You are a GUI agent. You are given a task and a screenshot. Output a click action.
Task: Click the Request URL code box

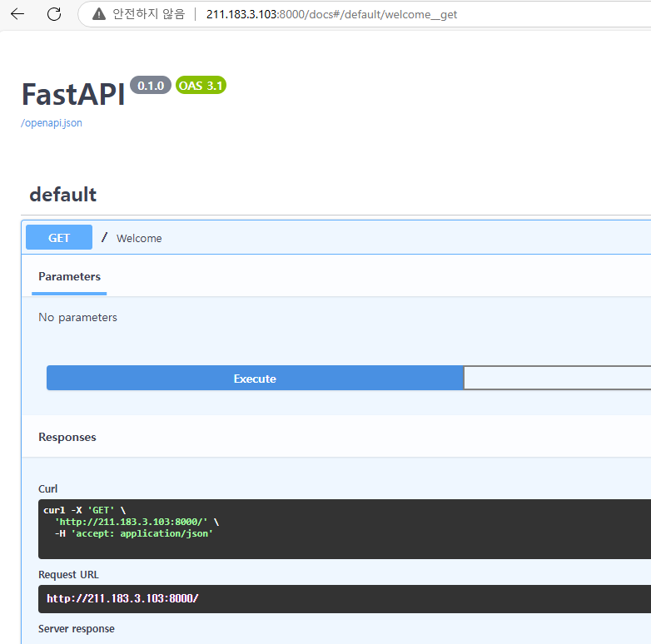pos(345,599)
